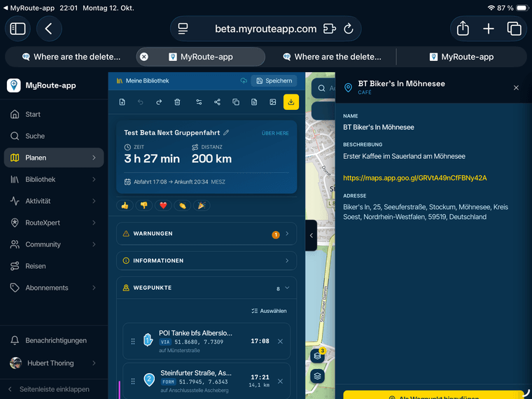Image resolution: width=532 pixels, height=399 pixels.
Task: Delete route with trash icon
Action: [x=177, y=102]
